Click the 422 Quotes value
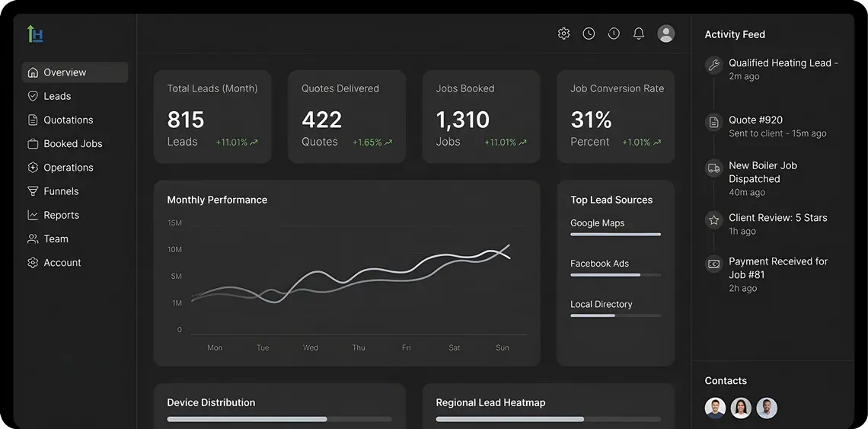Screen dimensions: 868x429 [321, 120]
